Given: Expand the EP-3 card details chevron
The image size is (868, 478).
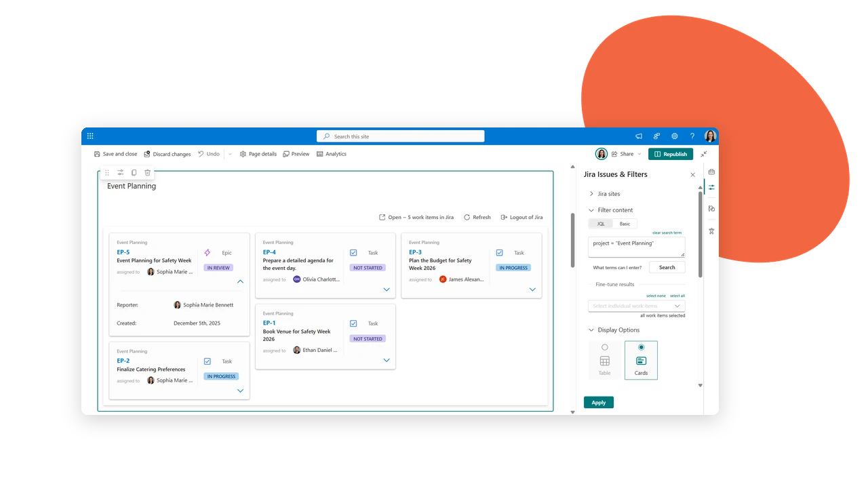Looking at the screenshot, I should click(532, 290).
